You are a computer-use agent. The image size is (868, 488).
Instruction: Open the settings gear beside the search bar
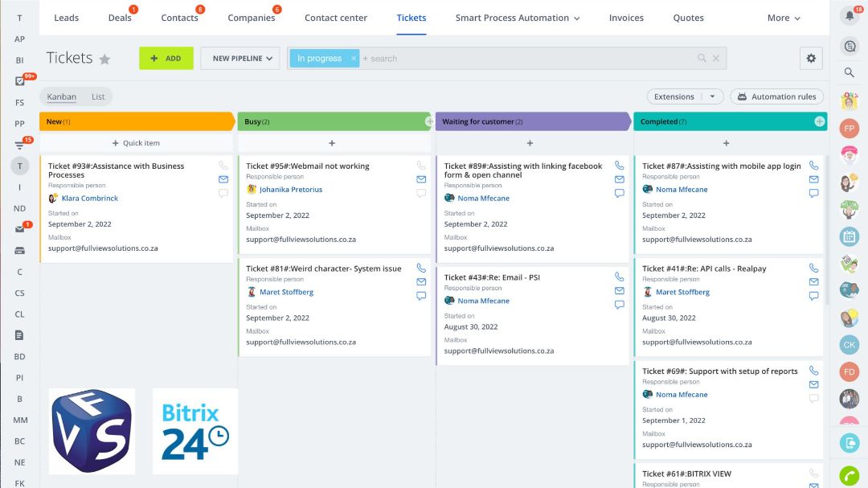click(x=811, y=58)
